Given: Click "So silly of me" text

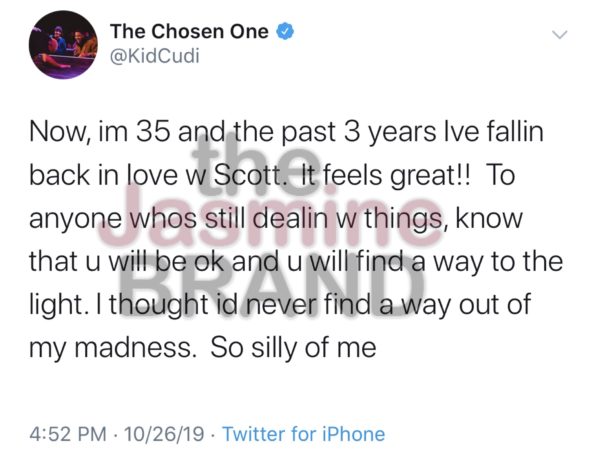Looking at the screenshot, I should pyautogui.click(x=293, y=348).
